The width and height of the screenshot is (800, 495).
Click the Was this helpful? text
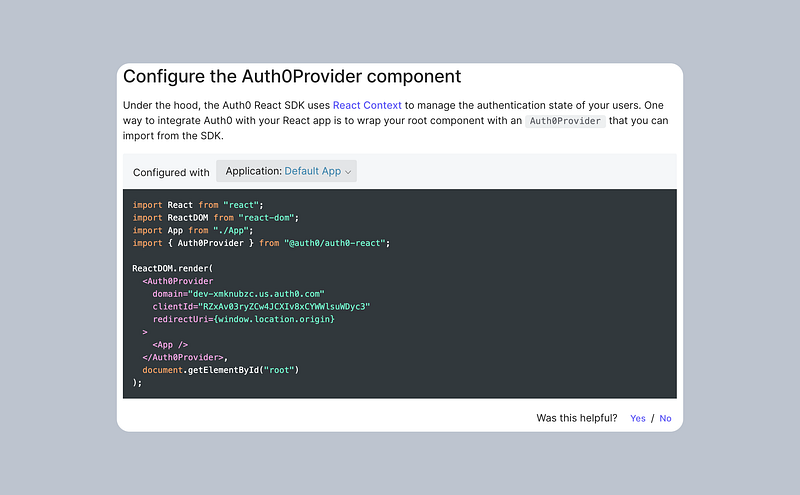tap(577, 418)
